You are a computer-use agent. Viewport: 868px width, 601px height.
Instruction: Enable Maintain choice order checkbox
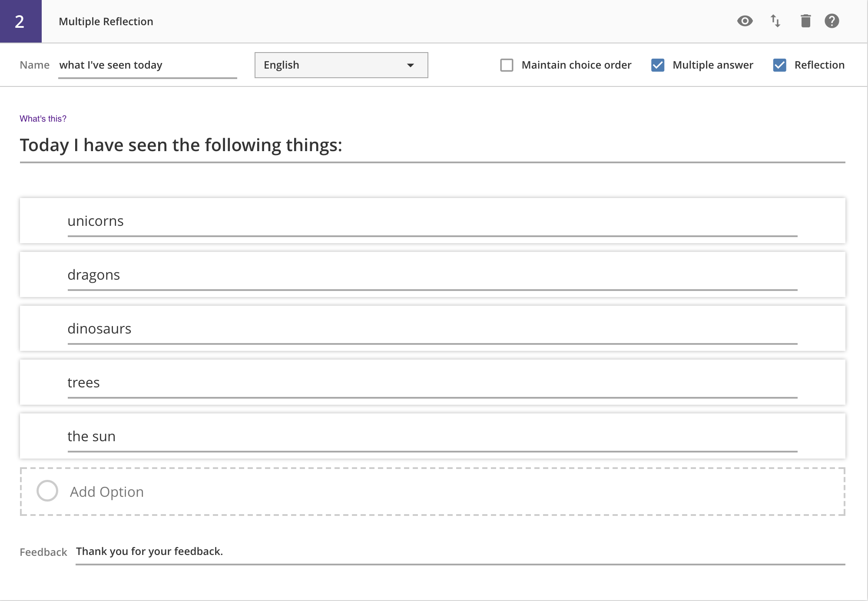pyautogui.click(x=507, y=65)
